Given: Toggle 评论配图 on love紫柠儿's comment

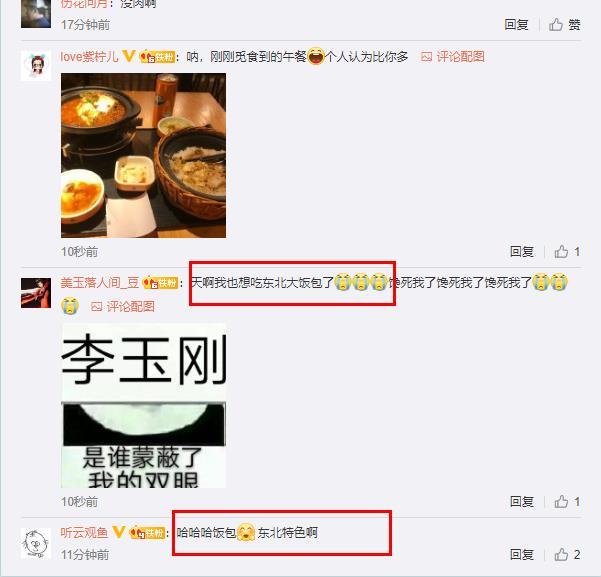Looking at the screenshot, I should tap(453, 57).
